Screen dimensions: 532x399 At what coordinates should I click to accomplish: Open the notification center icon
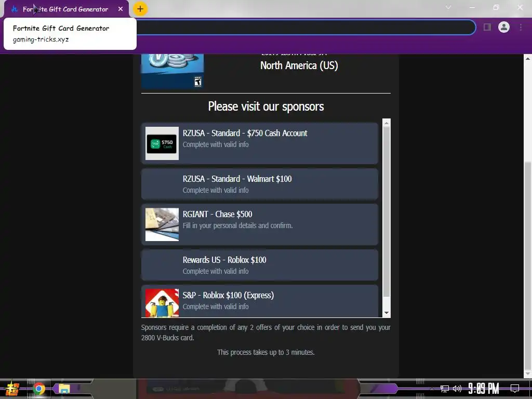coord(515,389)
